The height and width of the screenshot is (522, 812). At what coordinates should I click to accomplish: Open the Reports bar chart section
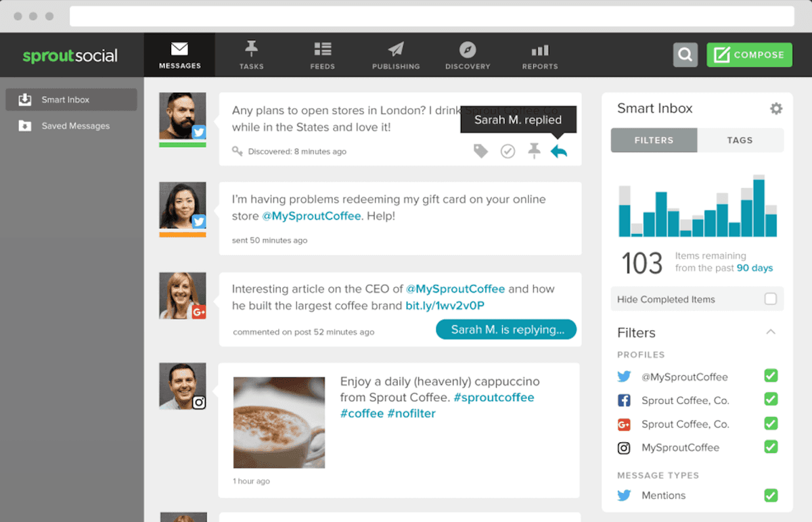coord(540,55)
